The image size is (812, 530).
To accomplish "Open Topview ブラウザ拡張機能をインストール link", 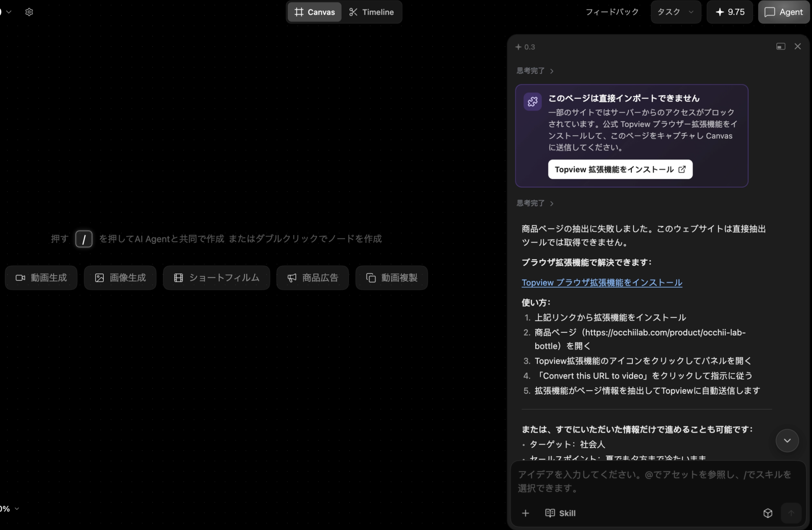I will click(x=602, y=282).
